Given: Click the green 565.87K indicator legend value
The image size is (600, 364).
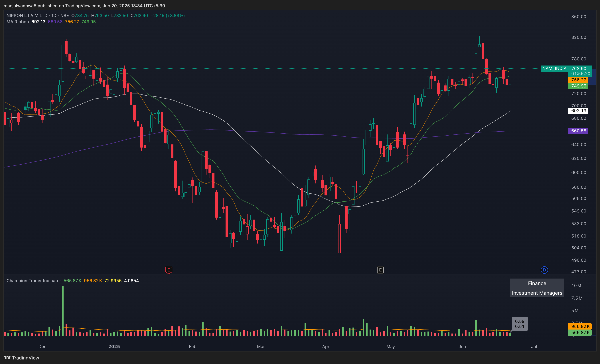Looking at the screenshot, I should (x=73, y=281).
